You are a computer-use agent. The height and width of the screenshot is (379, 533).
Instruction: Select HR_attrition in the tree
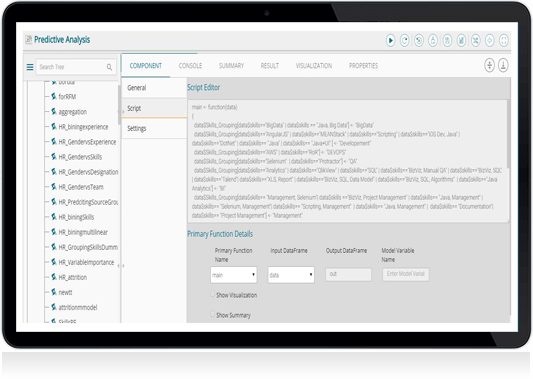coord(72,277)
